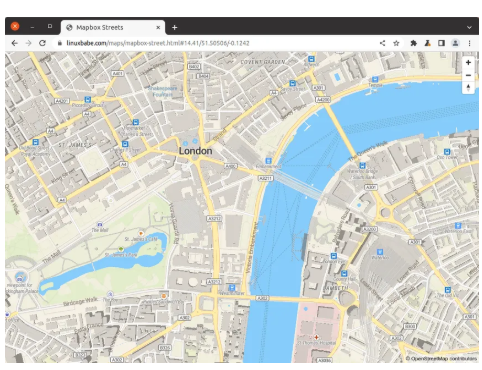Reset map bearing with the compass control
Image resolution: width=482 pixels, height=370 pixels.
[468, 88]
